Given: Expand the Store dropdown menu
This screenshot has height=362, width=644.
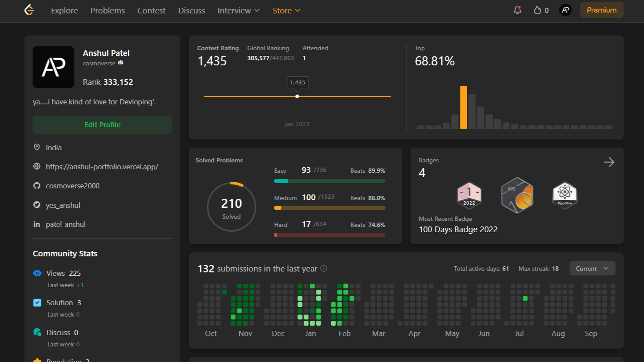Looking at the screenshot, I should 286,10.
